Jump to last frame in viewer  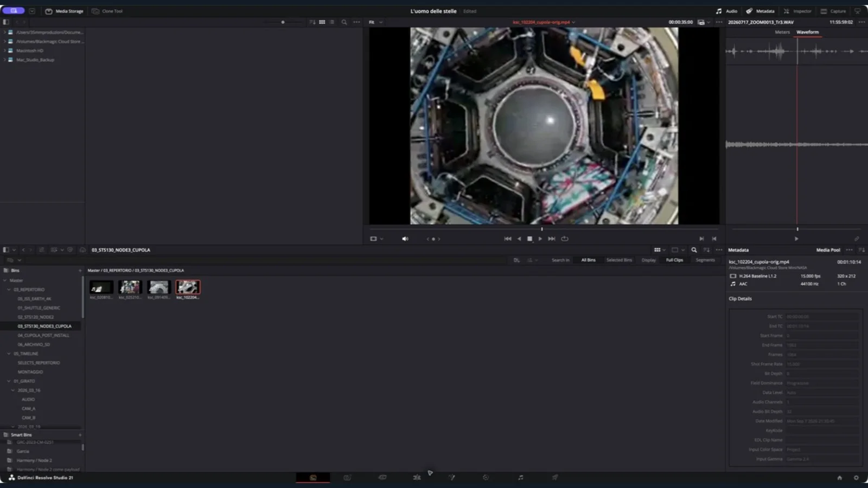point(552,239)
